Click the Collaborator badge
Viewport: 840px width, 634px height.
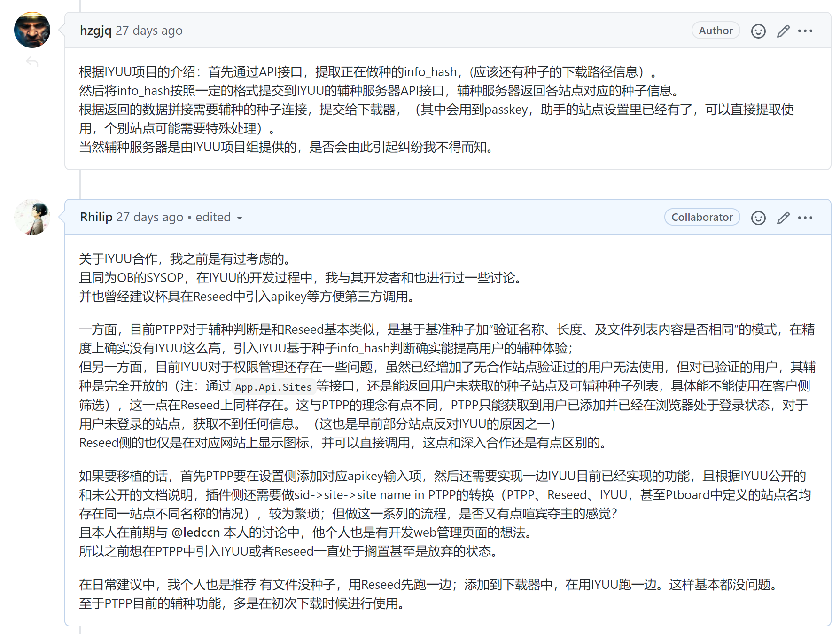point(702,217)
